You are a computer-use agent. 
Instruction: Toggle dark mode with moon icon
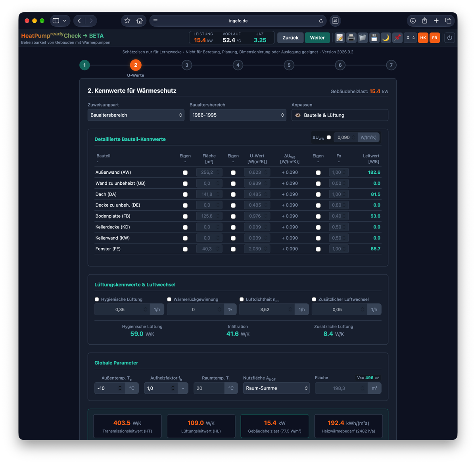point(386,38)
